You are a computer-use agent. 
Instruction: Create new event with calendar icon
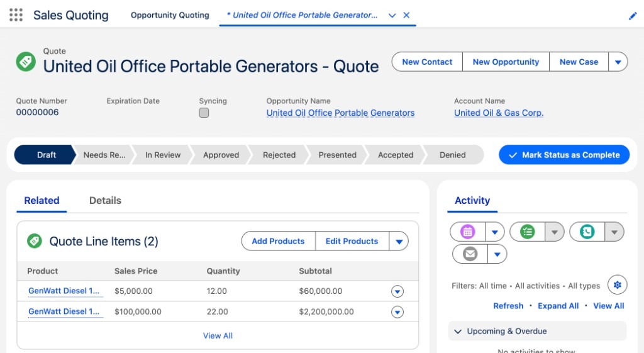pyautogui.click(x=468, y=232)
